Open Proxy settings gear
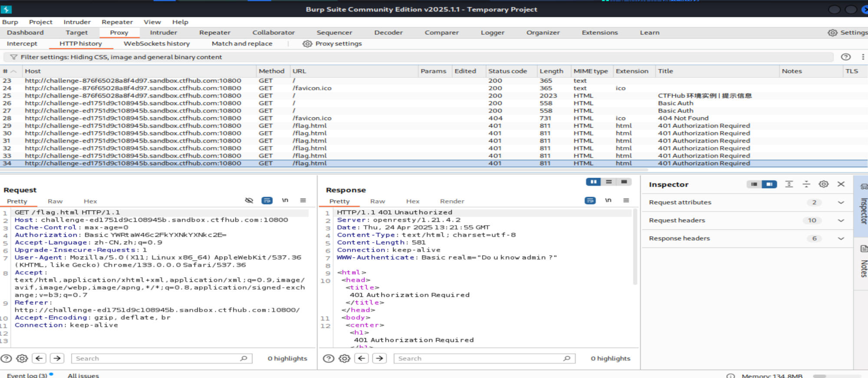The image size is (868, 378). 307,44
